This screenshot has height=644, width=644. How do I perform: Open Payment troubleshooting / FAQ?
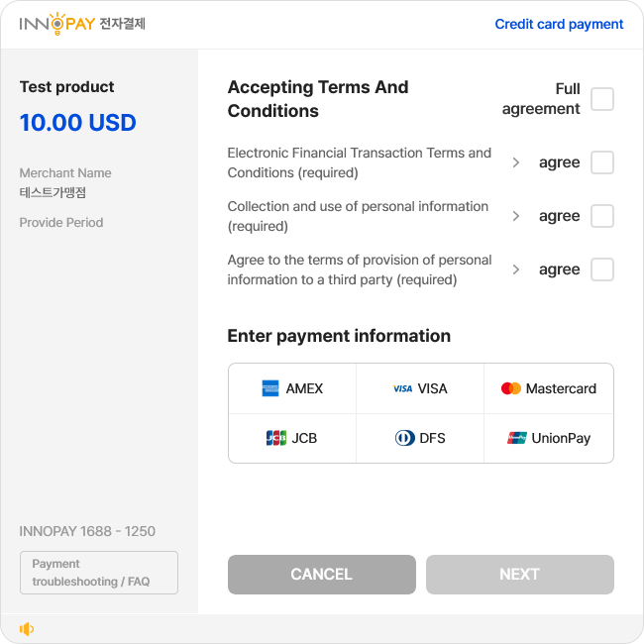click(x=99, y=573)
